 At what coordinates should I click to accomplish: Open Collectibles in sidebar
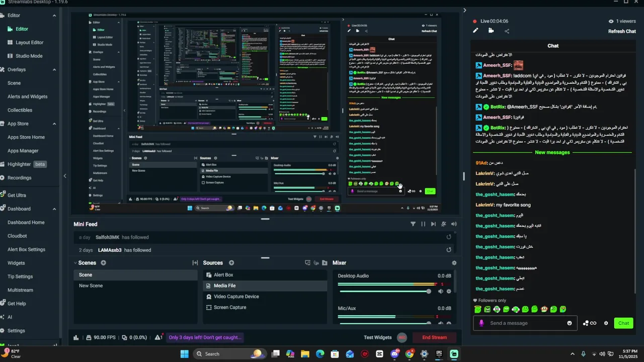(20, 110)
